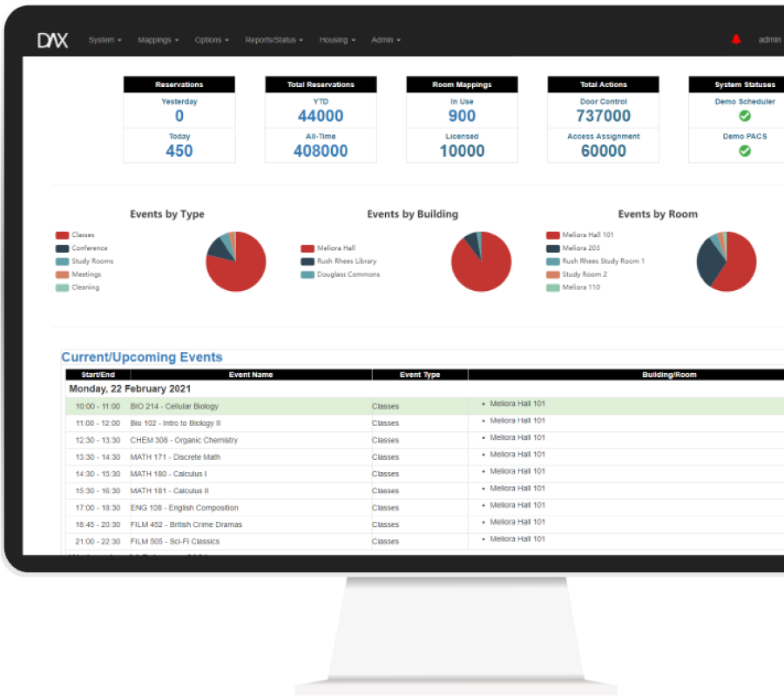
Task: Click the Demo Scheduler green check icon
Action: (745, 116)
